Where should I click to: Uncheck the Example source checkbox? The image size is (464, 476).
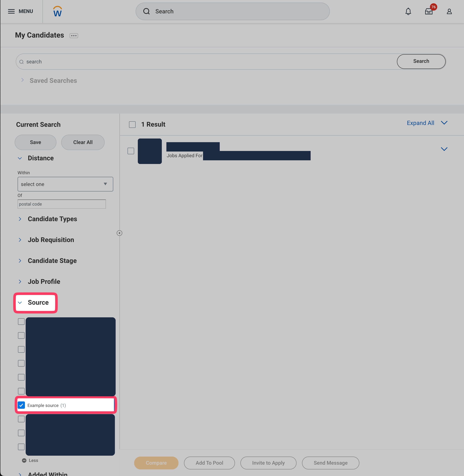(21, 405)
